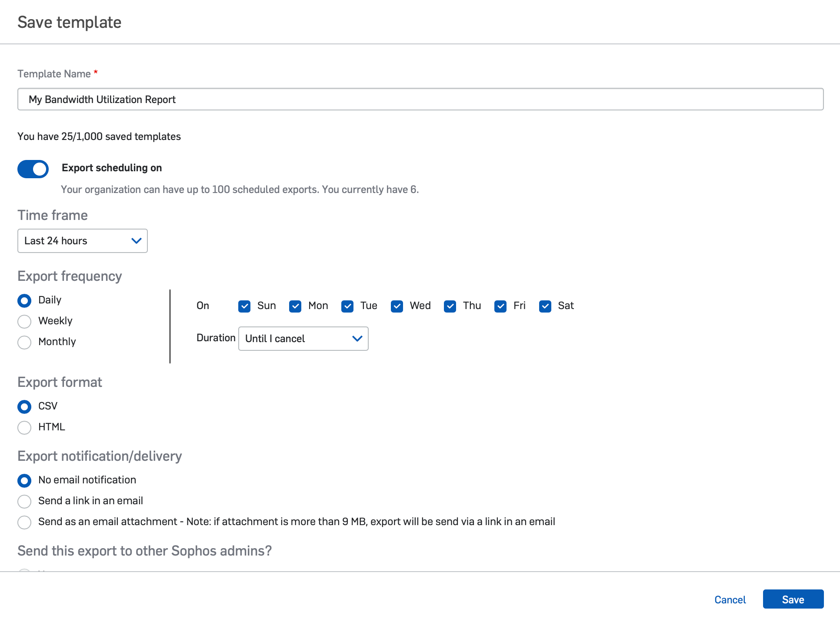Screen dimensions: 840x619
Task: Select Monthly export frequency
Action: 24,342
